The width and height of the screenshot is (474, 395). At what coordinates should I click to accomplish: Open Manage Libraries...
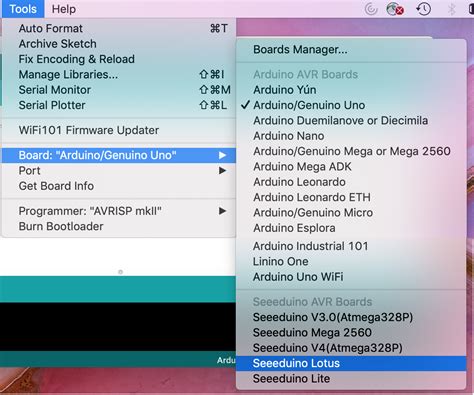(x=119, y=74)
